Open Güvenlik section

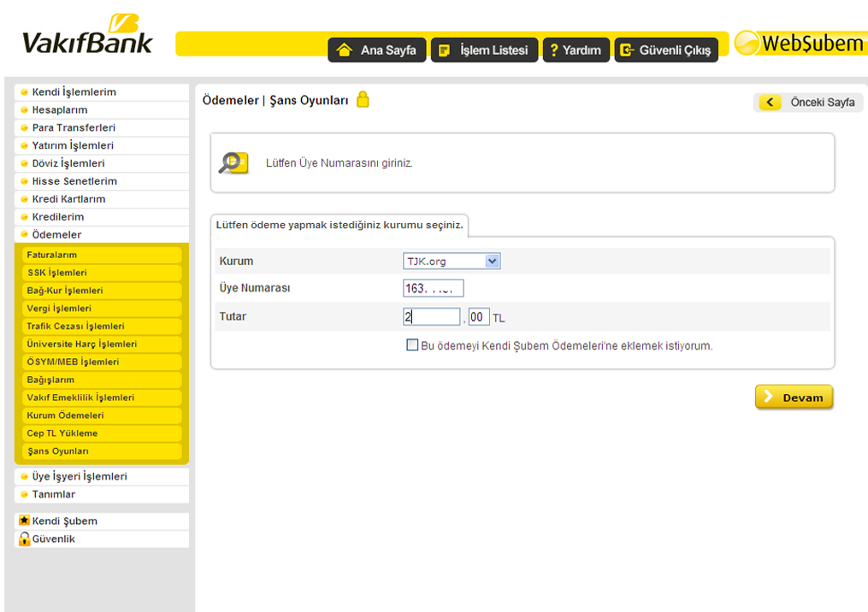[101, 538]
